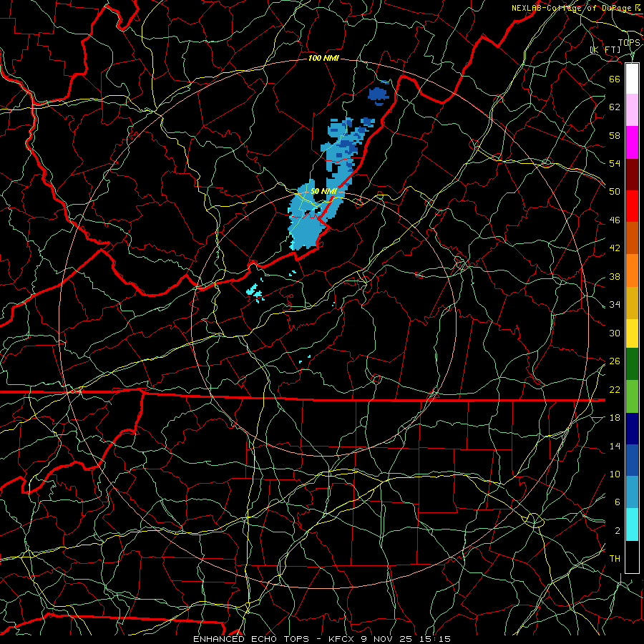Click the legend value 62

[x=615, y=107]
